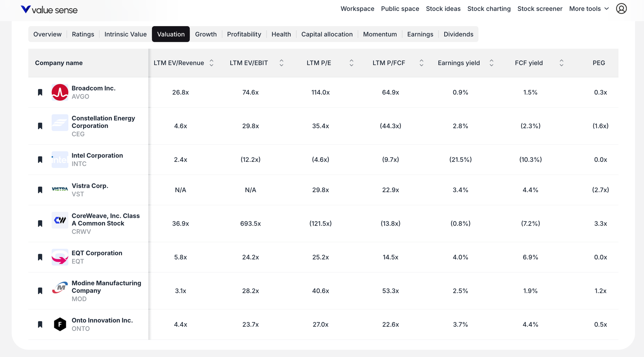
Task: Sort by FCF yield column arrows
Action: 561,63
